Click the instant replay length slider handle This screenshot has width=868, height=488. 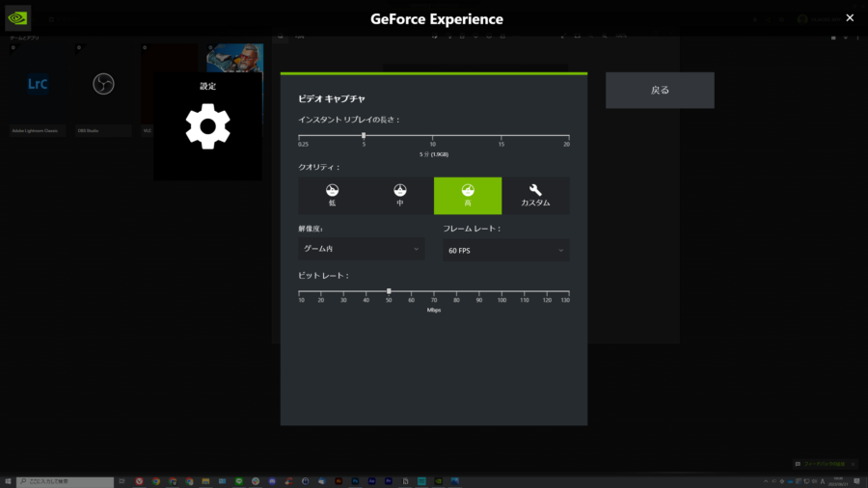[364, 136]
